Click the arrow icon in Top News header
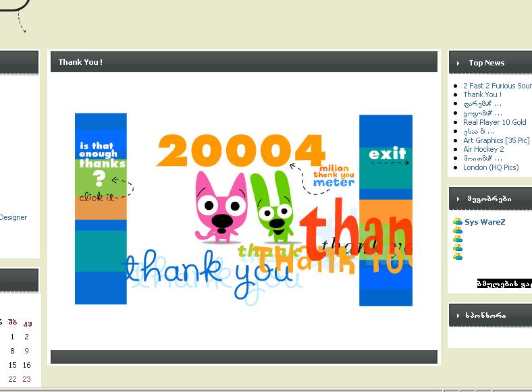This screenshot has height=392, width=532. point(458,63)
